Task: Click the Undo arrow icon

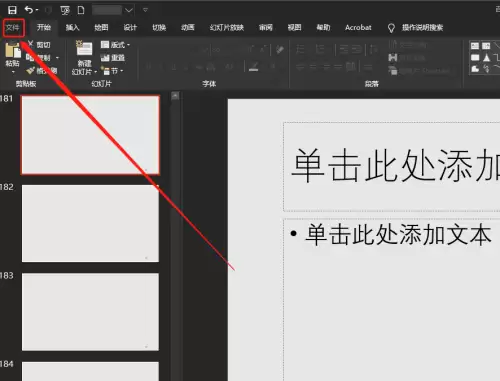Action: [x=29, y=10]
